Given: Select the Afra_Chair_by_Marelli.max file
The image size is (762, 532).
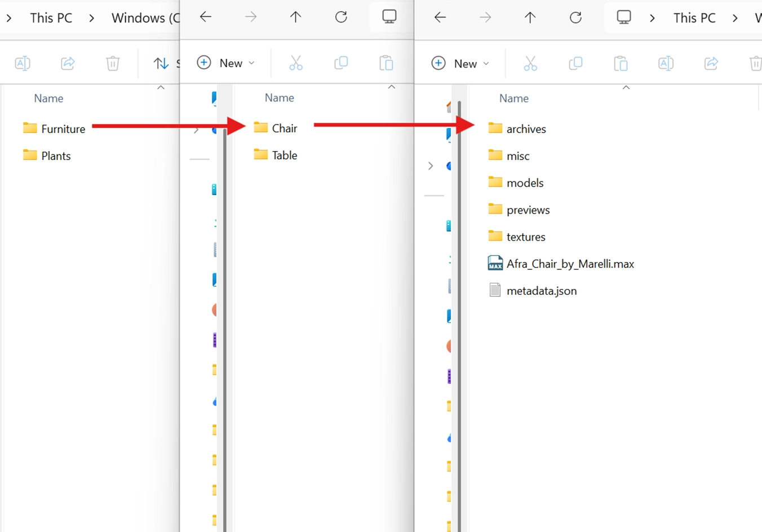Looking at the screenshot, I should [x=561, y=264].
